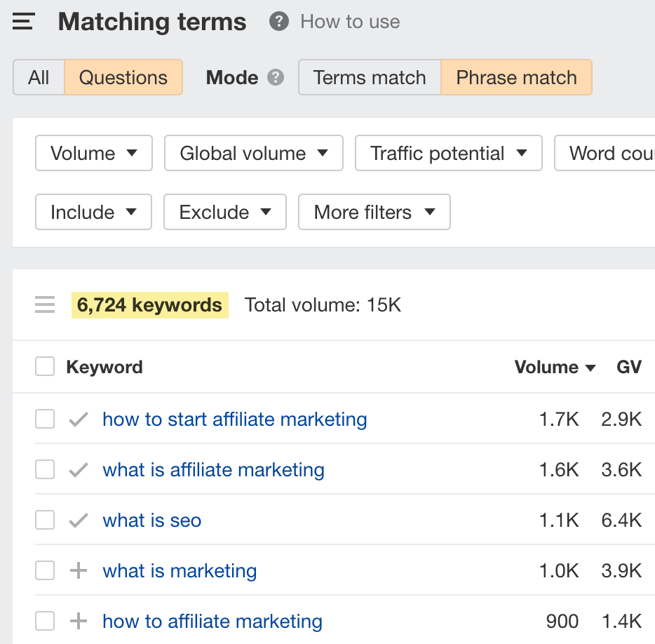Switch to the All tab
This screenshot has height=644, width=655.
(x=39, y=77)
